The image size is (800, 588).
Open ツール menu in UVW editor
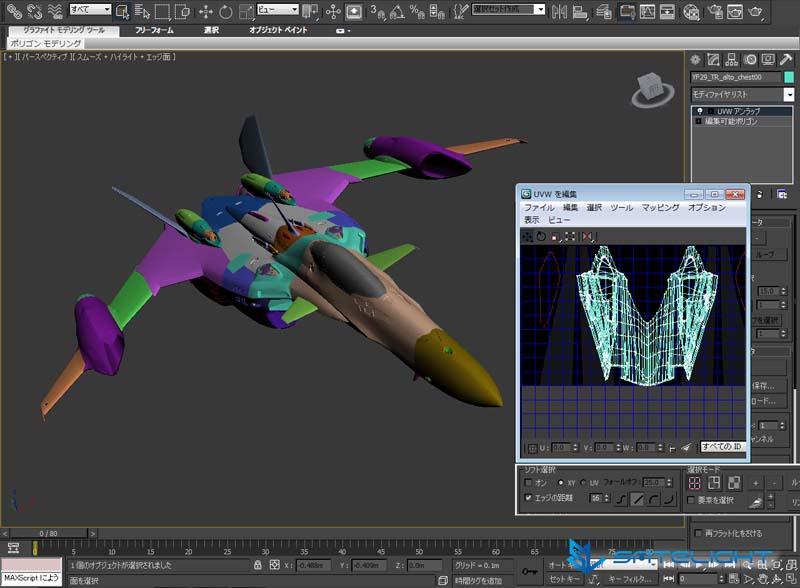tap(621, 207)
